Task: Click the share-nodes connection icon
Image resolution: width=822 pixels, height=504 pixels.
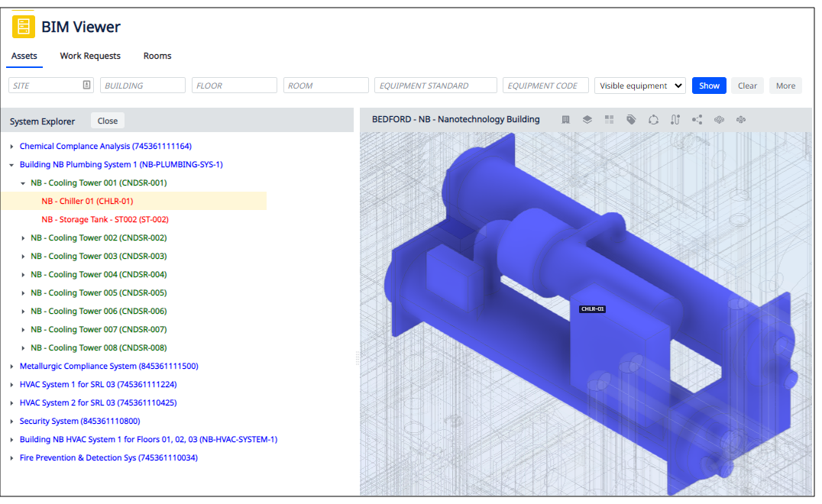Action: [x=697, y=120]
